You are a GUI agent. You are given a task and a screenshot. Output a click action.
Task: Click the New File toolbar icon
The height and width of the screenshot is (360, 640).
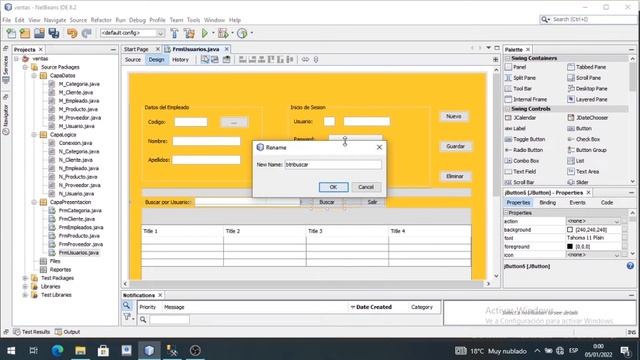pyautogui.click(x=11, y=33)
